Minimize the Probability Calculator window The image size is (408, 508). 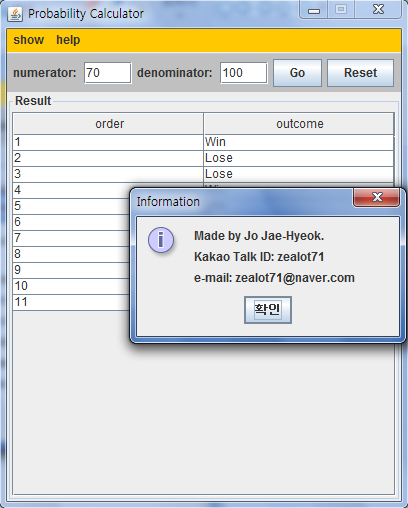click(x=314, y=10)
